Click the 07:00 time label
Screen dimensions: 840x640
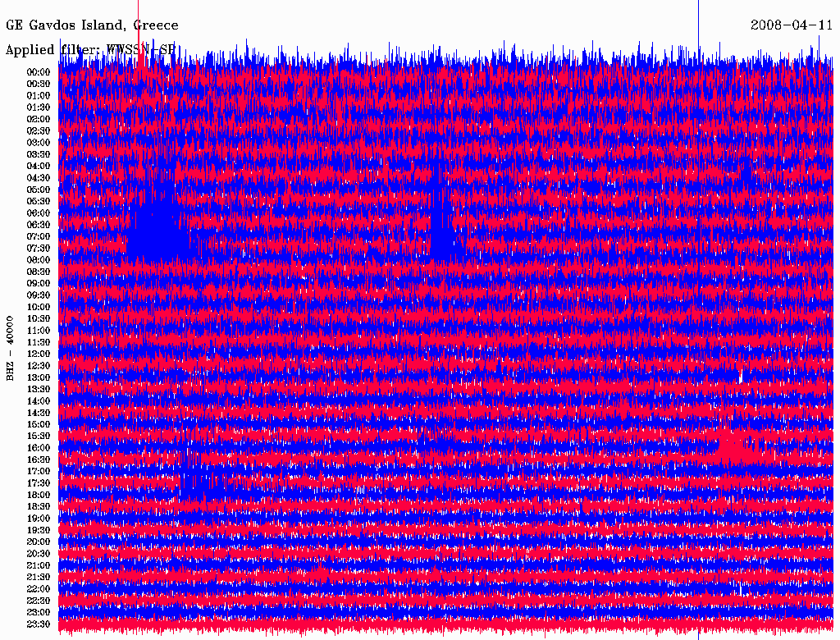[x=39, y=237]
